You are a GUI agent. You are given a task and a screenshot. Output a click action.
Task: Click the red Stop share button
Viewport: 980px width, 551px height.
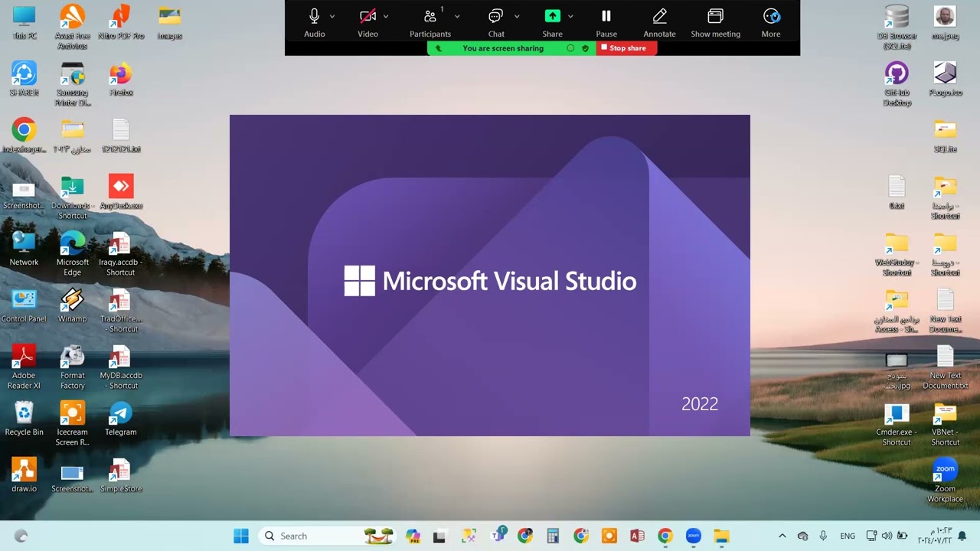point(626,48)
